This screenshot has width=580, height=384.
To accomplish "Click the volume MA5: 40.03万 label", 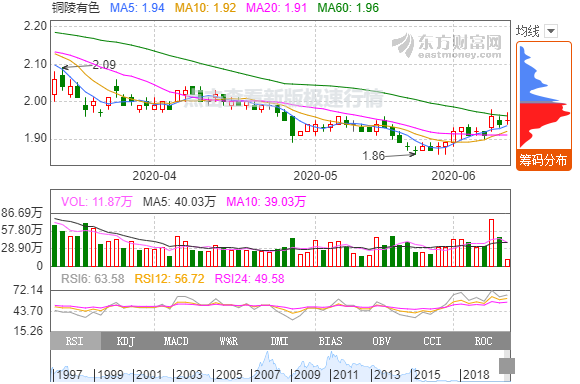I will tap(179, 202).
